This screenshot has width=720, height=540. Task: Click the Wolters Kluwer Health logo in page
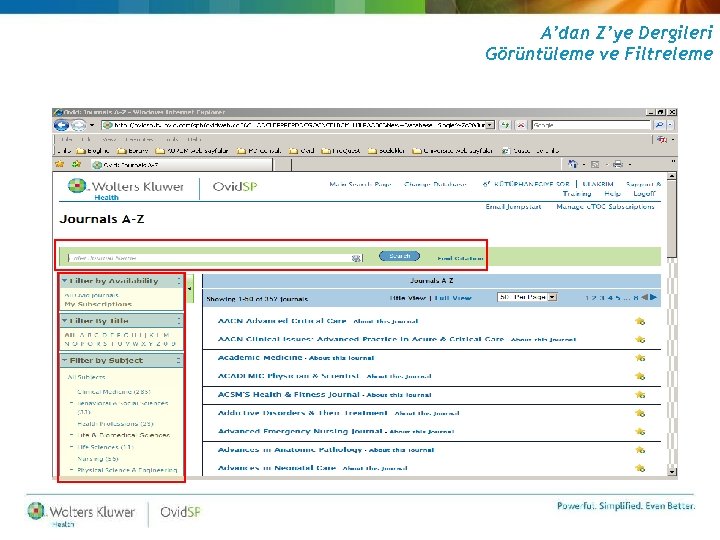125,188
